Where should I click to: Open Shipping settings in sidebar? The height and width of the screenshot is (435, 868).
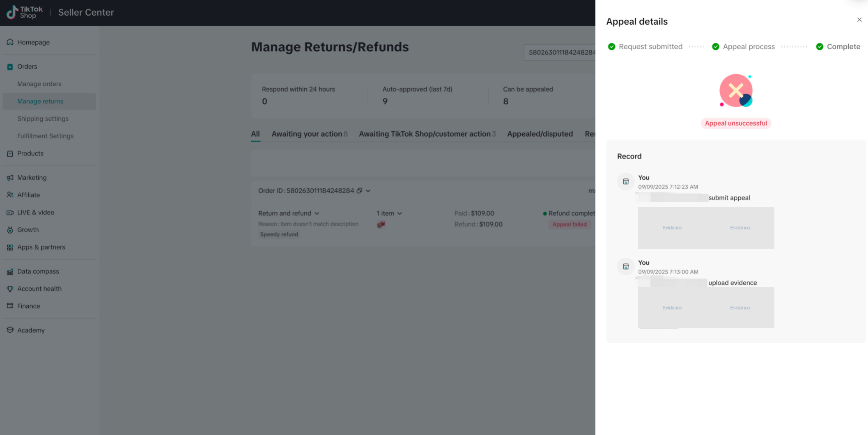coord(43,119)
